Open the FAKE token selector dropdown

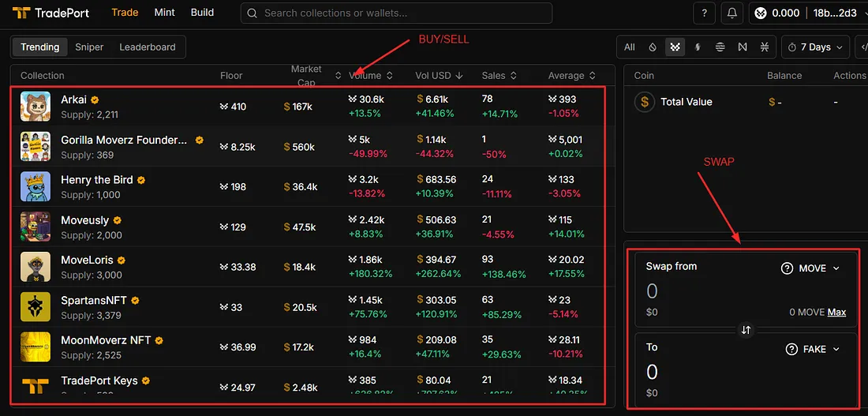coord(814,349)
